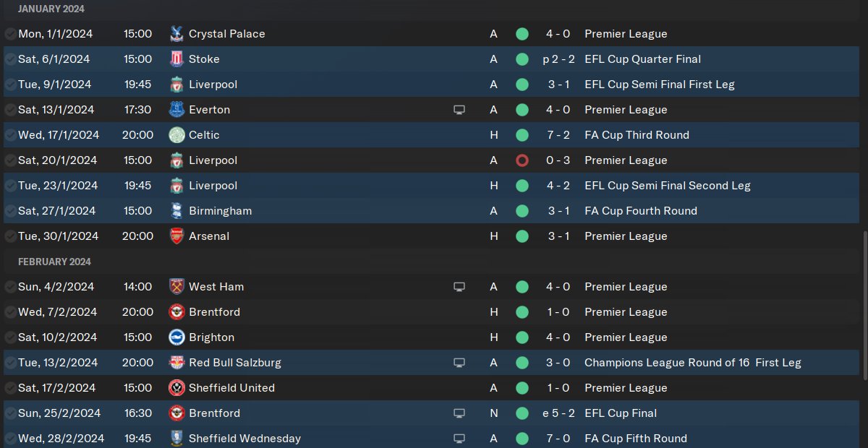Viewport: 868px width, 448px height.
Task: Click the red loss indicator for Liverpool
Action: coord(522,160)
